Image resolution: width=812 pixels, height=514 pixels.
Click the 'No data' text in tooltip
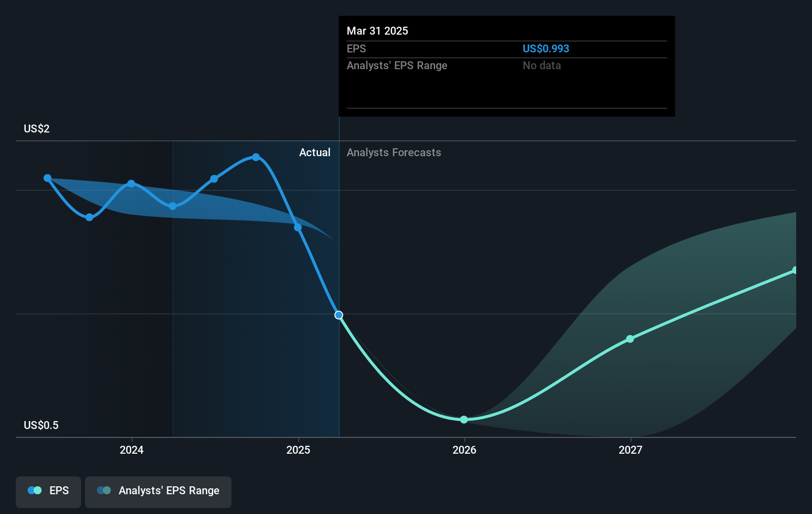click(541, 65)
